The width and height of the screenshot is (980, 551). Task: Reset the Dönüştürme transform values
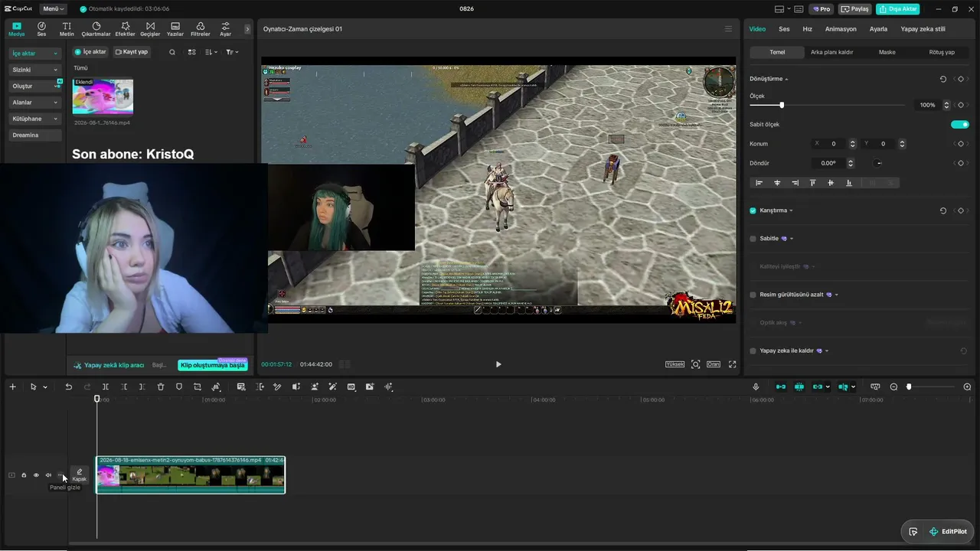(x=942, y=79)
